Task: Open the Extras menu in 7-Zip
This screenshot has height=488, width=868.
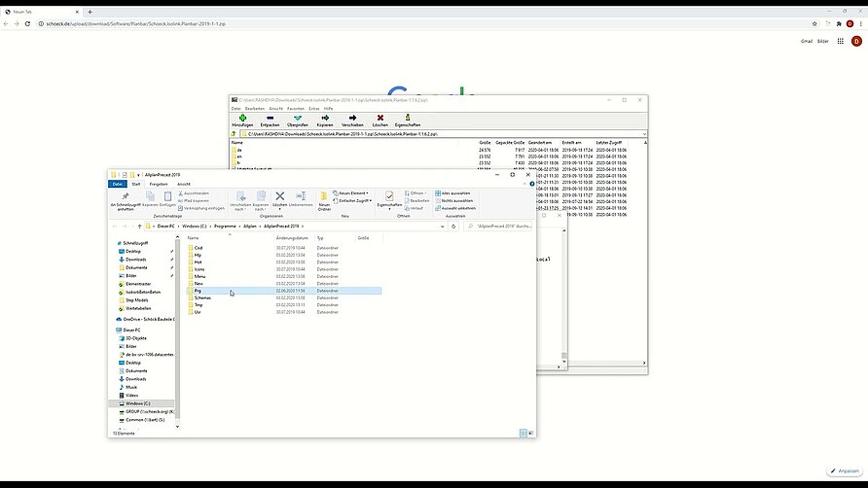Action: (x=316, y=108)
